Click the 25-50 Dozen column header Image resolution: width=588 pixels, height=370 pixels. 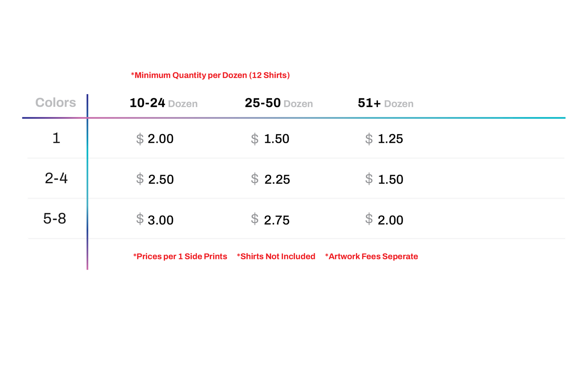pos(279,103)
